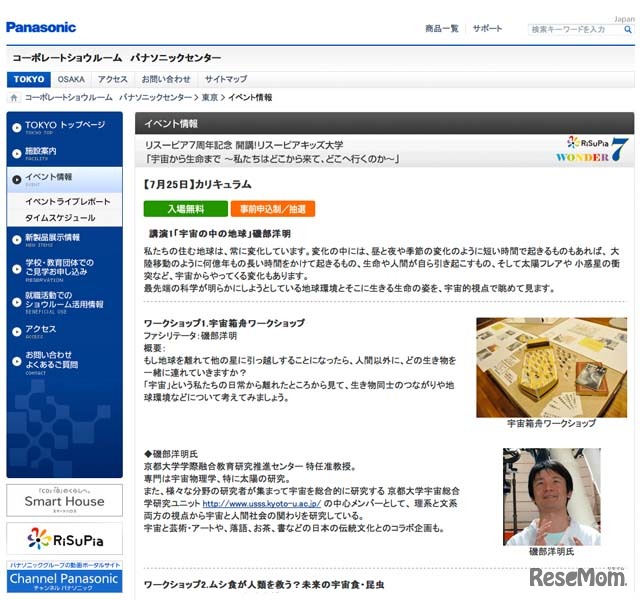
Task: Open サポート in the header
Action: [x=487, y=29]
